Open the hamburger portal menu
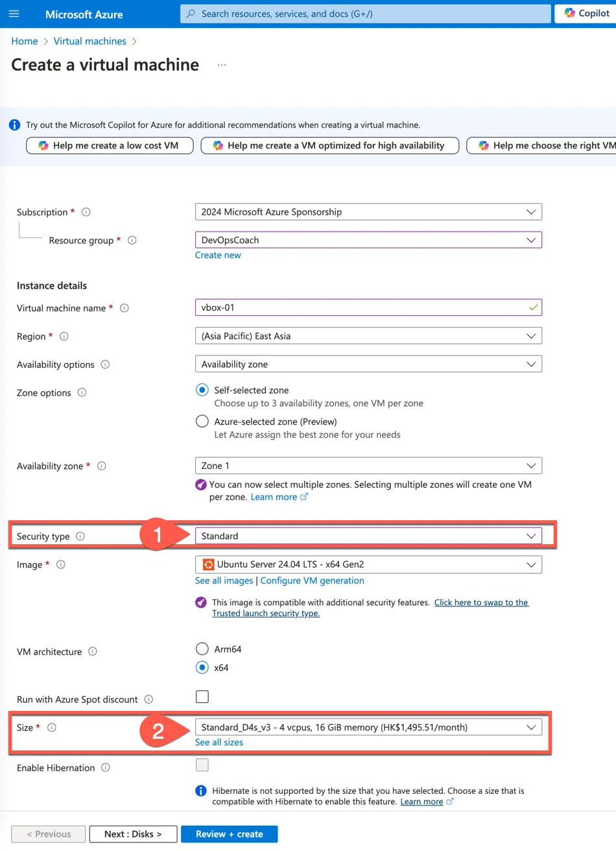Screen dimensions: 616x851 (x=14, y=14)
